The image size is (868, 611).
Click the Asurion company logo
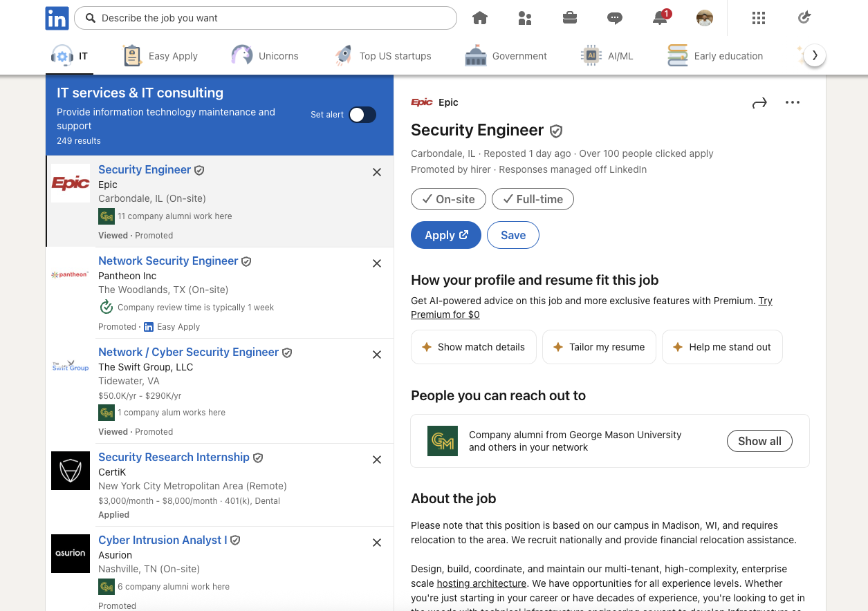coord(71,554)
